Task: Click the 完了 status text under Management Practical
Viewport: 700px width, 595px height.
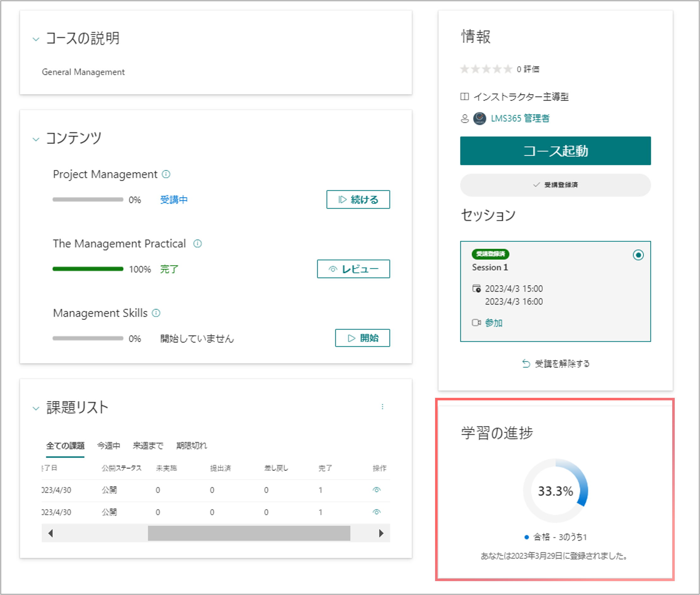Action: click(x=169, y=269)
